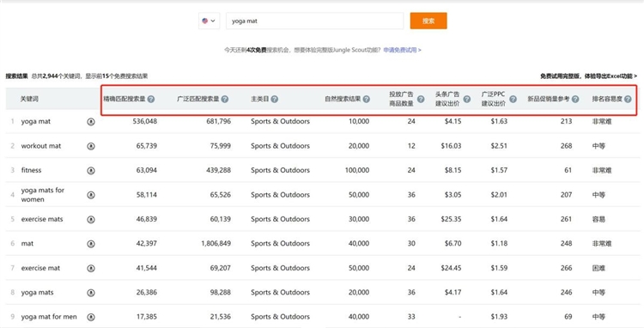Open Amazon icon for 'yoga mat' row
This screenshot has width=644, height=328.
coord(91,122)
